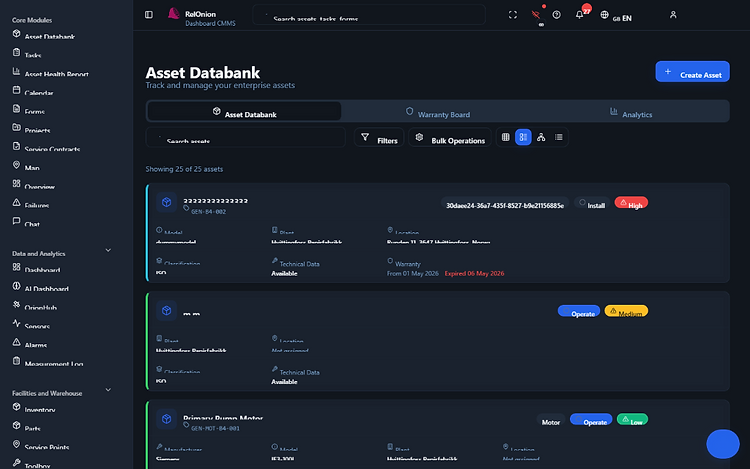Click the OrionHub icon in the sidebar
750x469 pixels.
(x=16, y=305)
